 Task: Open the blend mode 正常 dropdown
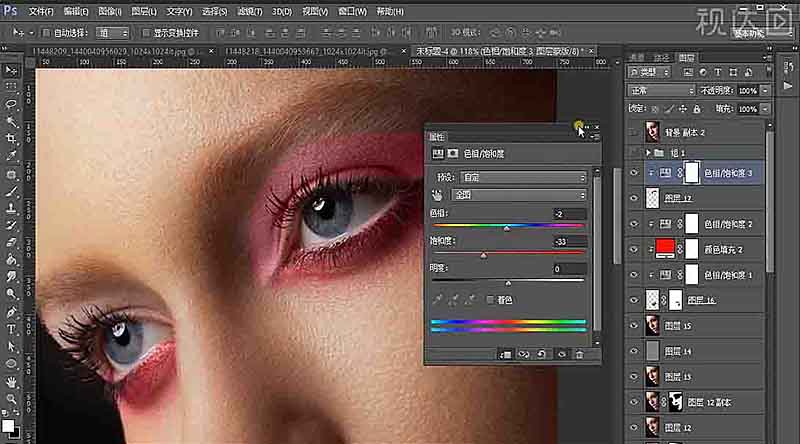pos(662,90)
